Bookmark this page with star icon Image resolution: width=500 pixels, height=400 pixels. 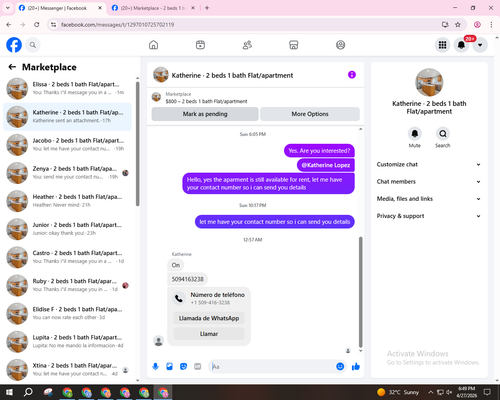pos(458,25)
